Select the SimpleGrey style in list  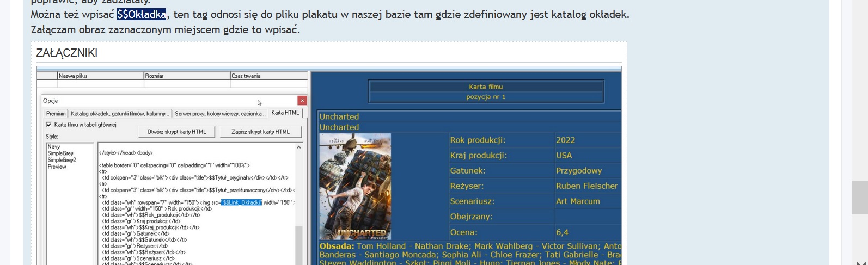pyautogui.click(x=60, y=153)
